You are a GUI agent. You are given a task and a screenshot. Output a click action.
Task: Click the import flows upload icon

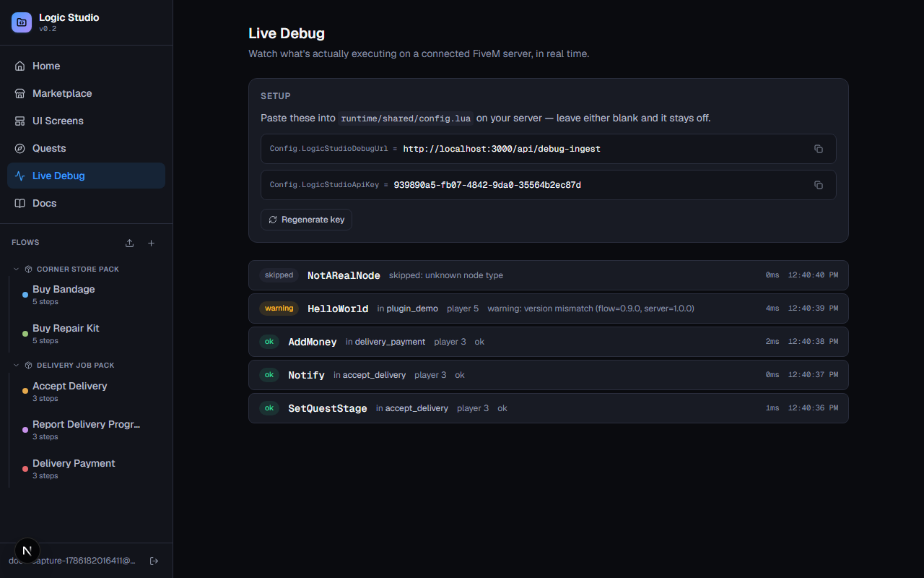click(x=130, y=243)
